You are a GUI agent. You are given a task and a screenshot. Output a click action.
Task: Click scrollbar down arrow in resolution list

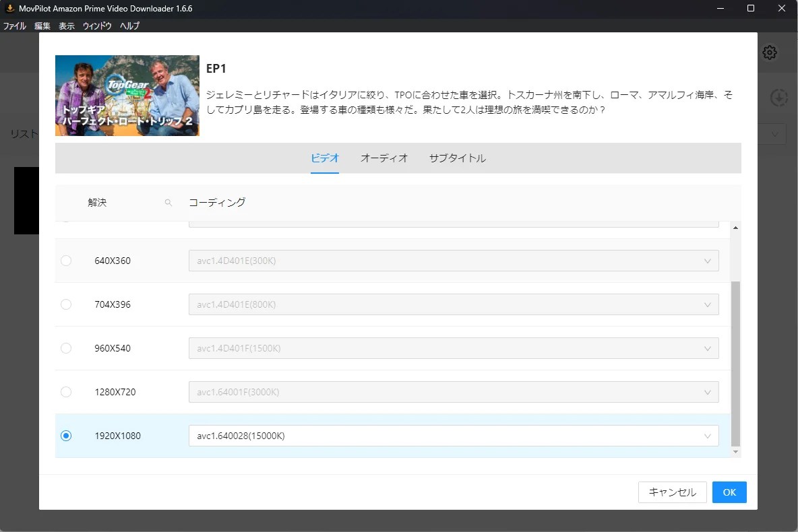[x=735, y=452]
